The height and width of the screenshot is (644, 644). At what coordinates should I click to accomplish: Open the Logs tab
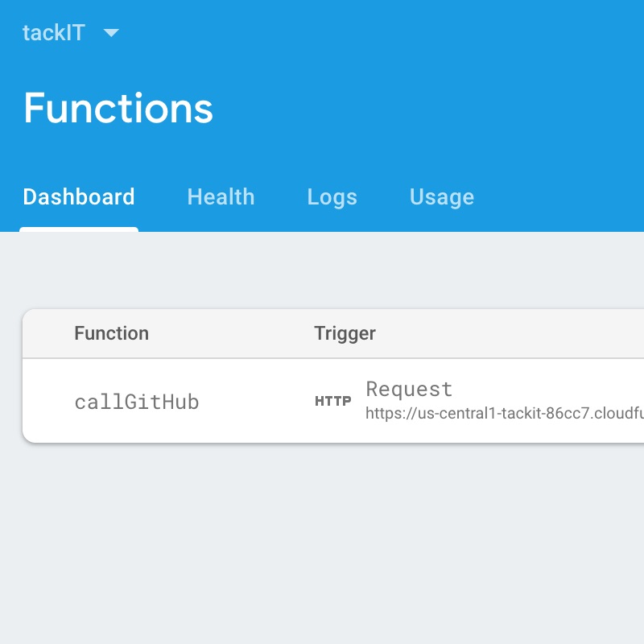(332, 197)
